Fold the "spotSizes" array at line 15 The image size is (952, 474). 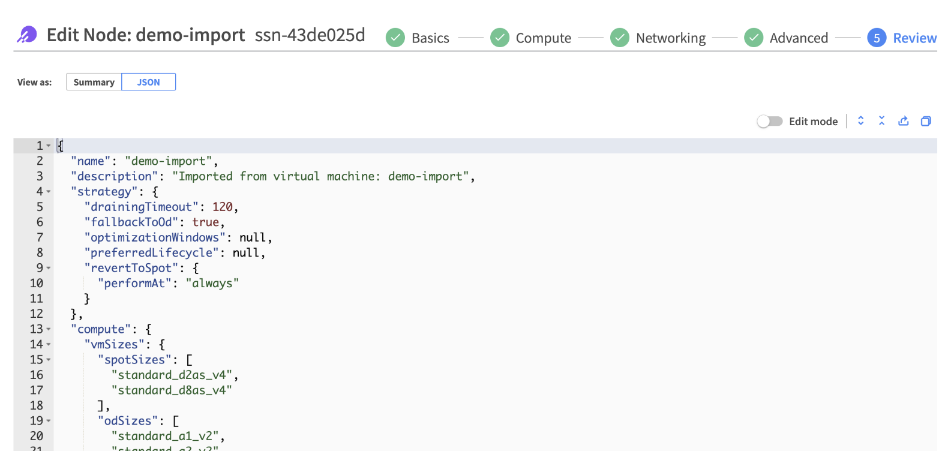pyautogui.click(x=48, y=359)
